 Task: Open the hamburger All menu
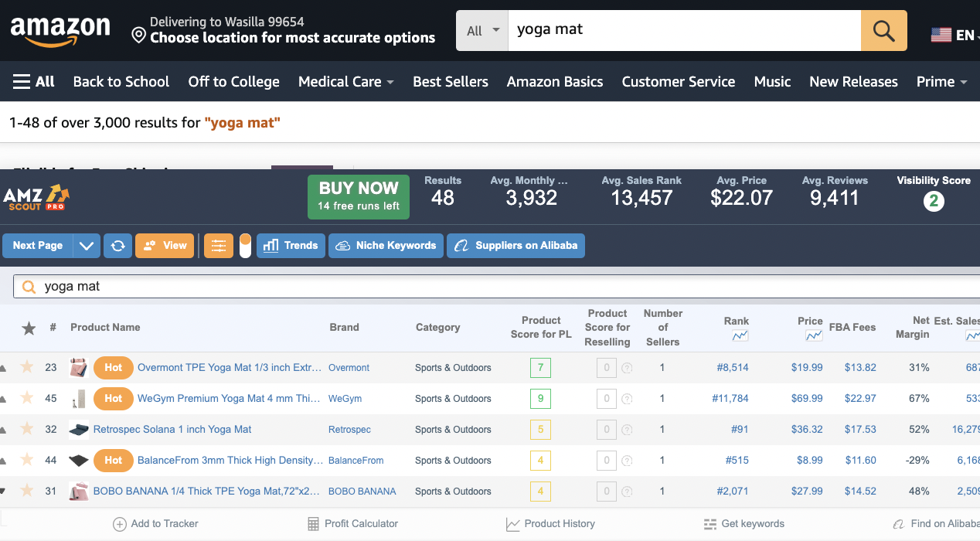click(x=34, y=81)
